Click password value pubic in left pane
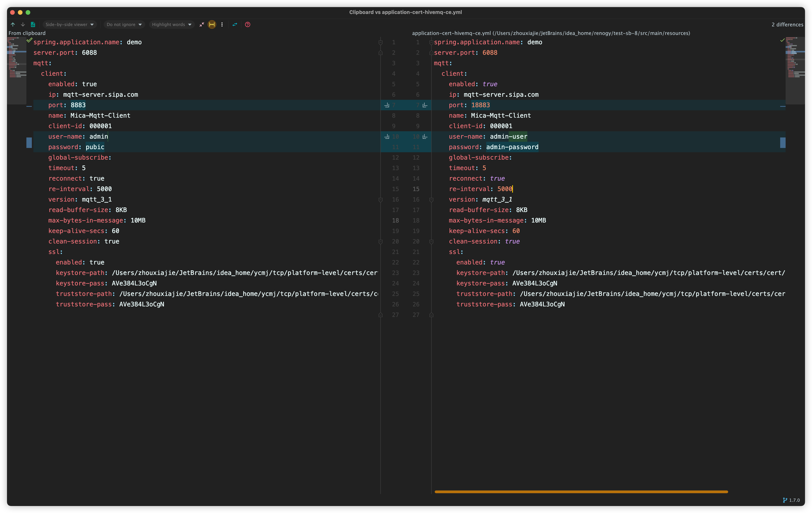The width and height of the screenshot is (812, 513). click(95, 147)
